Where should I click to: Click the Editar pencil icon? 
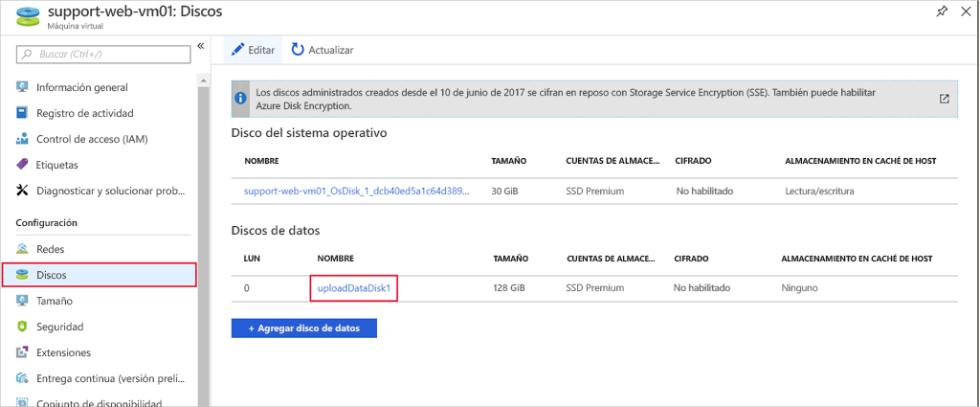click(x=237, y=50)
